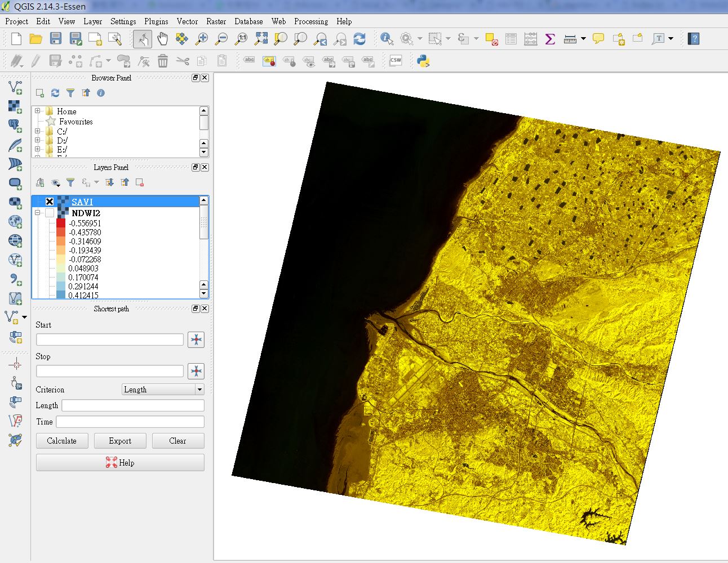This screenshot has height=563, width=728.
Task: Click the Start input field
Action: [110, 339]
